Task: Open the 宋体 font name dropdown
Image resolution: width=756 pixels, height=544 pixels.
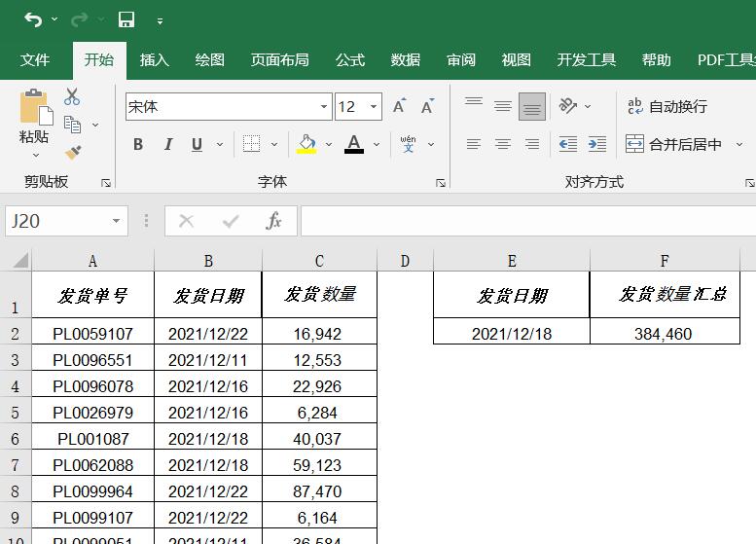Action: point(324,107)
